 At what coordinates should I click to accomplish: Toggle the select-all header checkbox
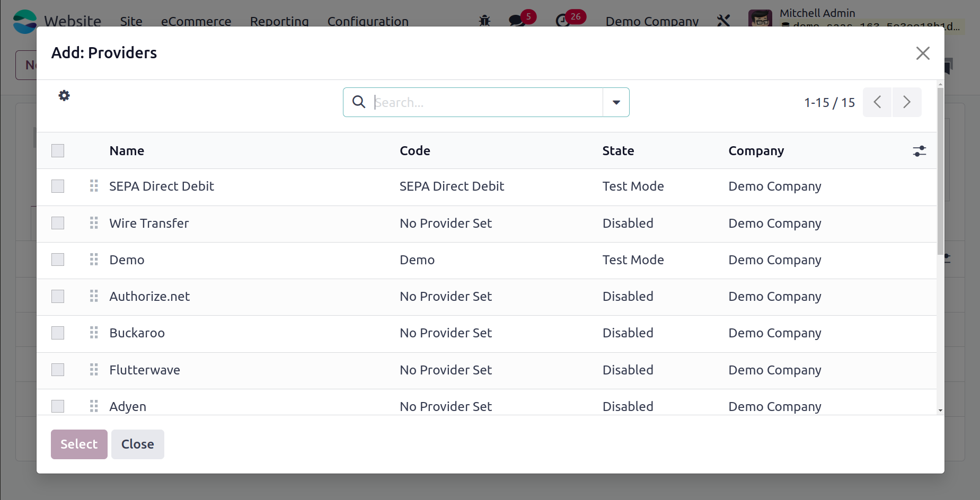(58, 151)
